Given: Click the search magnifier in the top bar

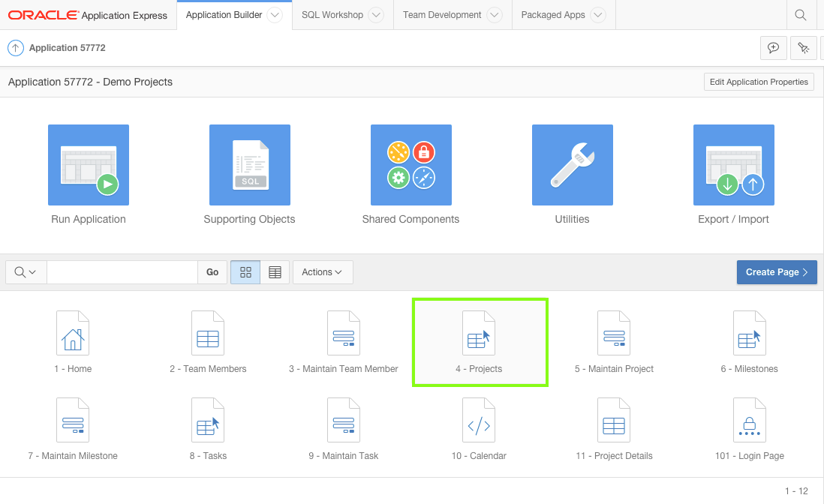Looking at the screenshot, I should pos(800,15).
